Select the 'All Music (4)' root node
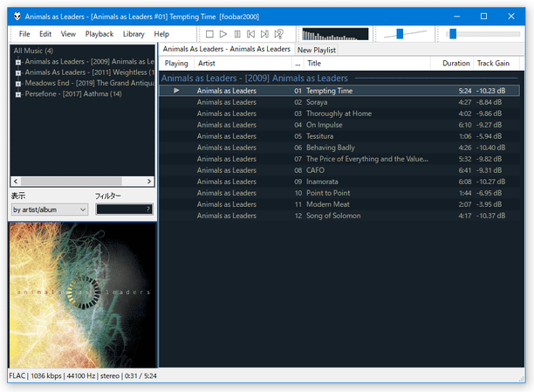Screen dimensions: 534x392 pyautogui.click(x=33, y=51)
